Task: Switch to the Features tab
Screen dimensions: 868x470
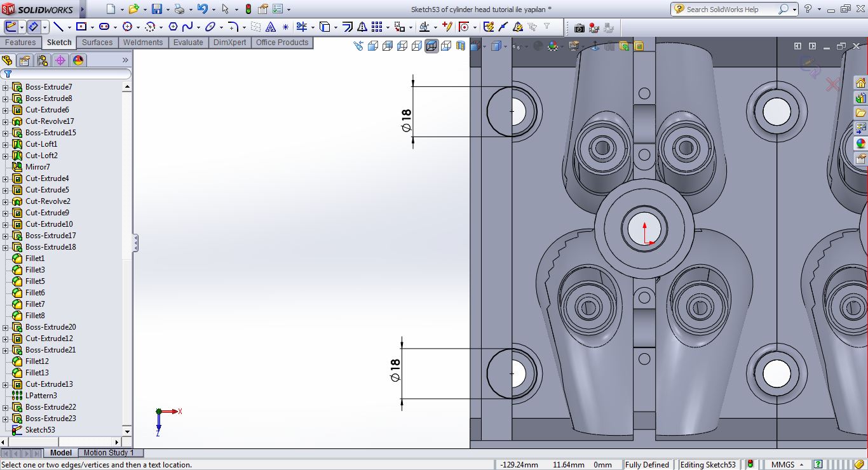Action: click(20, 43)
